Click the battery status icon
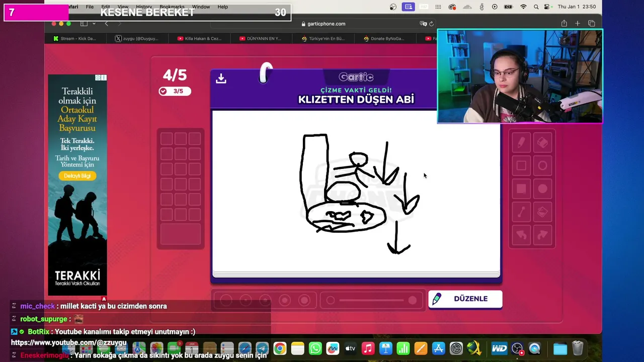The image size is (644, 362). (x=509, y=7)
